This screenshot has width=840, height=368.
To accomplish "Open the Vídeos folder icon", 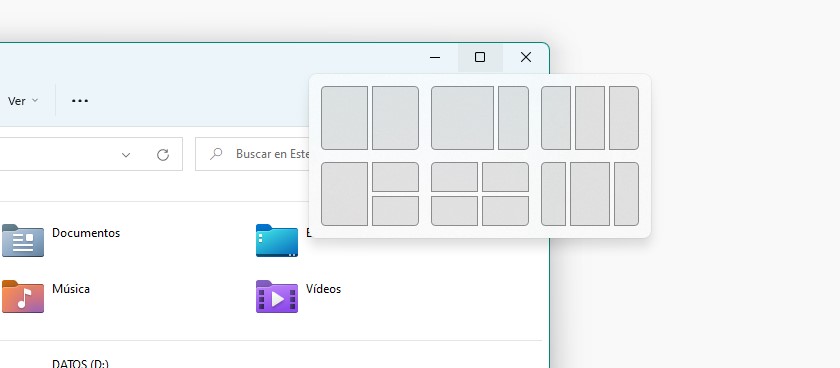I will 277,296.
